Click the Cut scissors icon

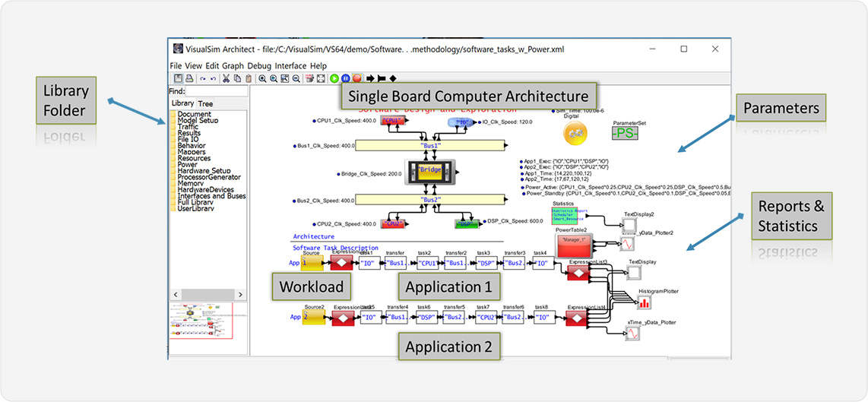(226, 78)
